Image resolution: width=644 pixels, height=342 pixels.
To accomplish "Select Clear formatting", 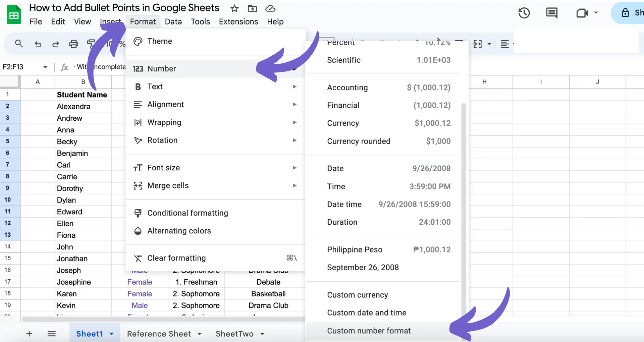I will click(215, 258).
